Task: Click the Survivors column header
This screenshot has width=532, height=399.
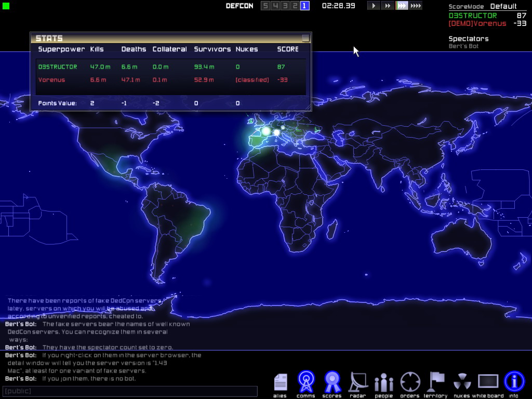Action: [x=212, y=49]
